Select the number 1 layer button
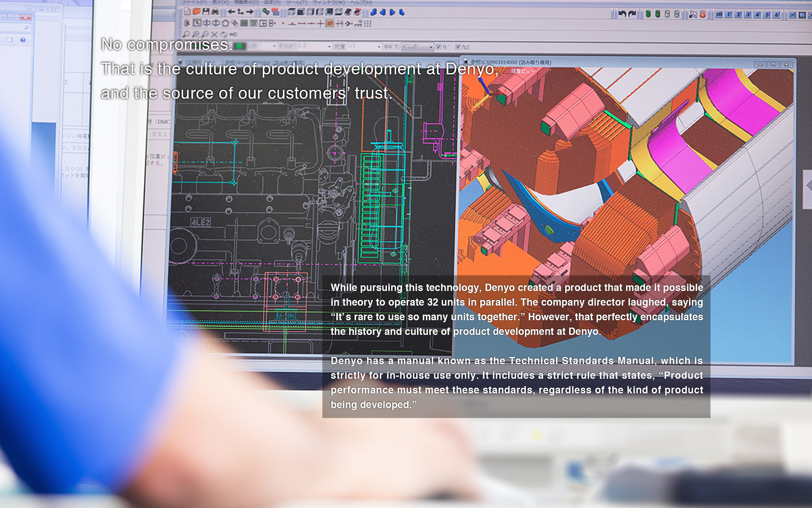 pyautogui.click(x=729, y=15)
